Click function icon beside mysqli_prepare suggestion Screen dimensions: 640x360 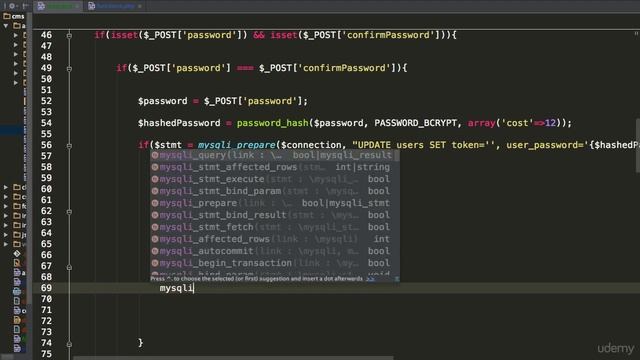(x=155, y=203)
